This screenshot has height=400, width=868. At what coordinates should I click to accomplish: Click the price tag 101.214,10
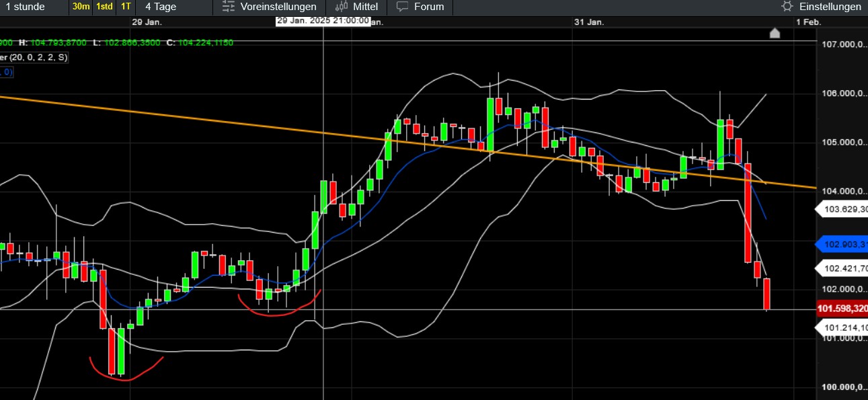[842, 328]
